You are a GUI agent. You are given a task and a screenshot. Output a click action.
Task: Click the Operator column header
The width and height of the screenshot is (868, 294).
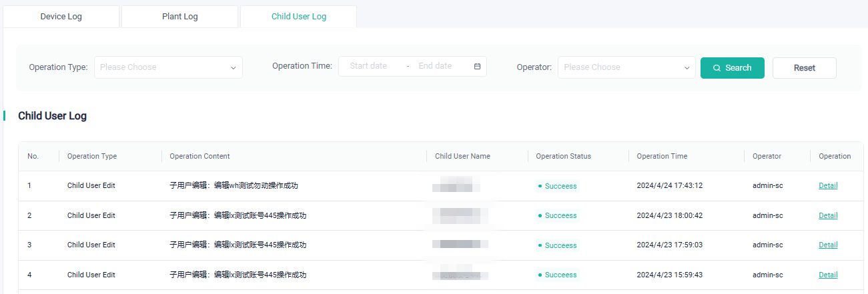pos(767,156)
